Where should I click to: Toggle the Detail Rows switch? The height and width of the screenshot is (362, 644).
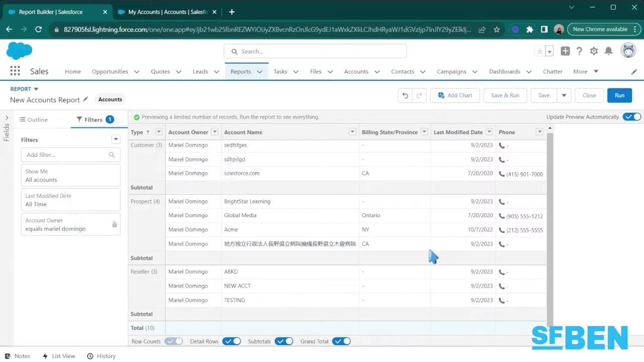tap(232, 341)
